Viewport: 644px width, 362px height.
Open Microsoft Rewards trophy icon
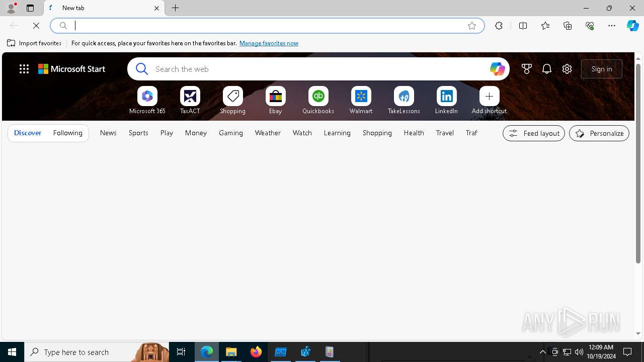coord(527,69)
